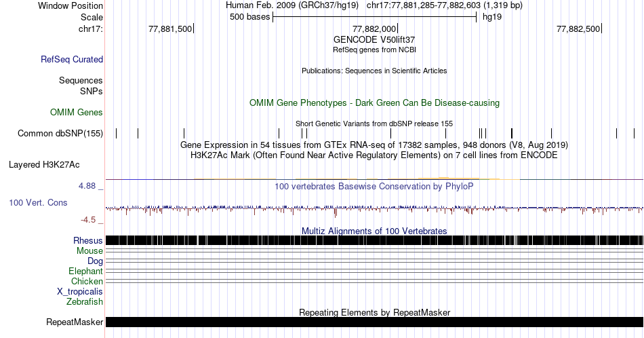Click the Window Position label

71,5
